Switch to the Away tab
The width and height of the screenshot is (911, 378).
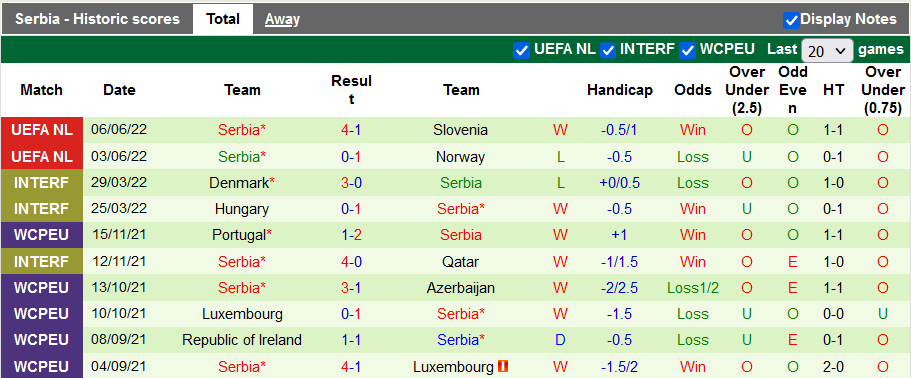(282, 19)
